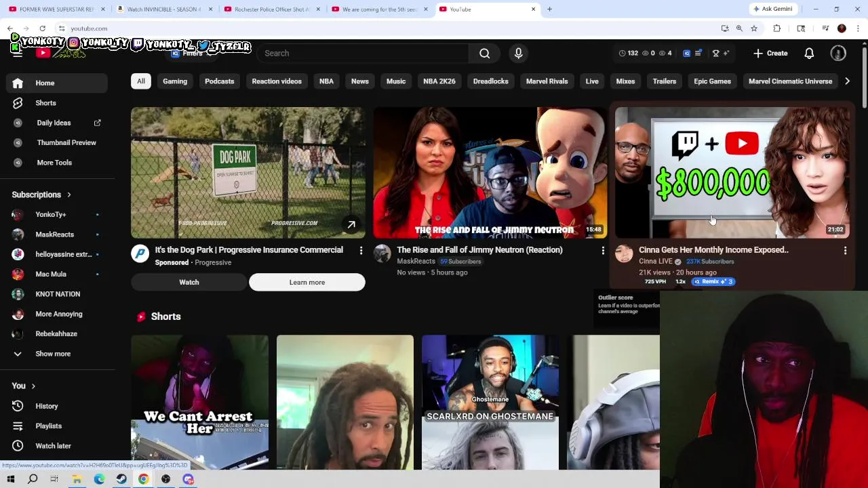Click Watch on Progressive ad
This screenshot has height=488, width=868.
point(189,283)
